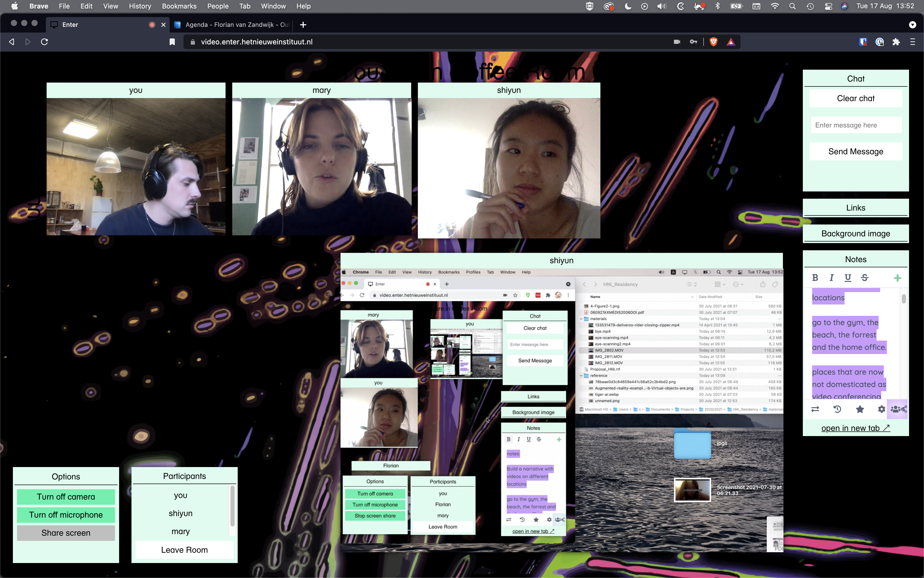Expand the large Links panel header
924x578 pixels.
click(856, 207)
